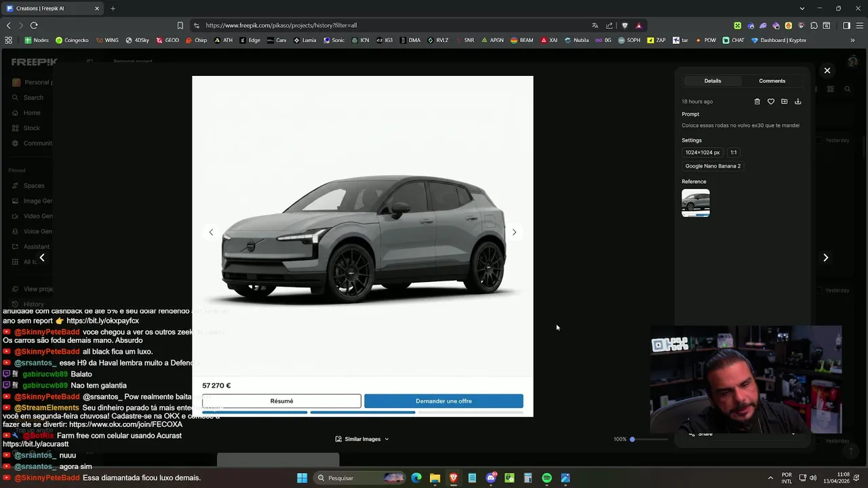The height and width of the screenshot is (488, 868).
Task: Reload the page in the browser
Action: coord(34,25)
